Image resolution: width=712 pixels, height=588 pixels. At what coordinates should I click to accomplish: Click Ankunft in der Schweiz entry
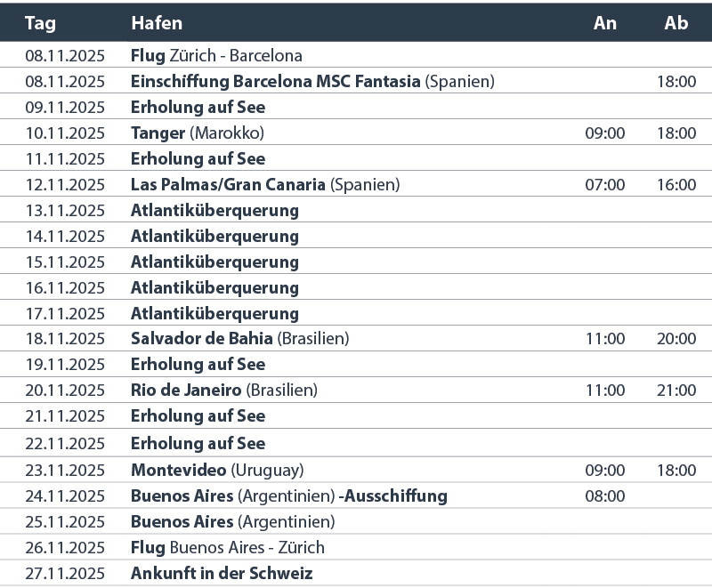[x=222, y=574]
